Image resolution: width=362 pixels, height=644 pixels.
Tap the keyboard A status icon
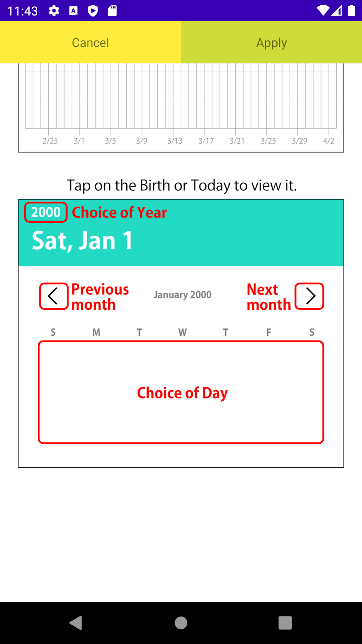tap(73, 11)
